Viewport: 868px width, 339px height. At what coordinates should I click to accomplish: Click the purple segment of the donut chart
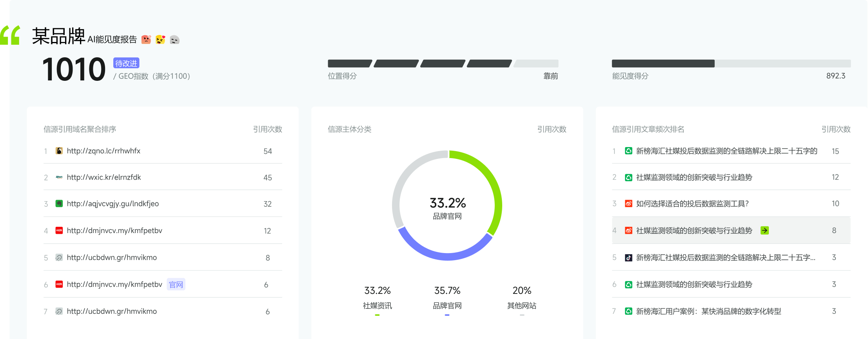[x=443, y=255]
